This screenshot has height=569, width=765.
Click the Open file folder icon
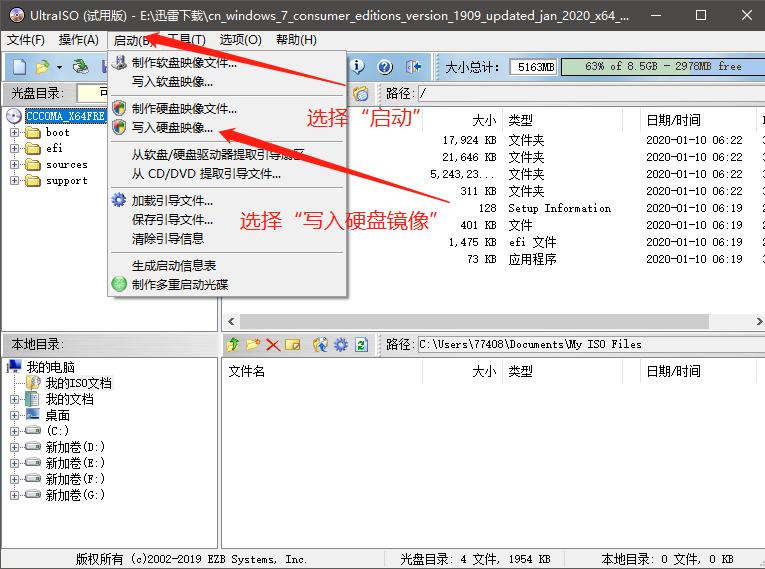click(42, 67)
